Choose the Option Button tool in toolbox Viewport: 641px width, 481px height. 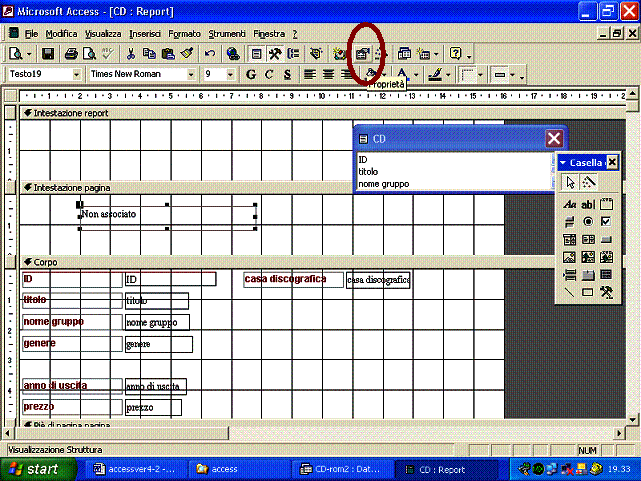coord(588,221)
